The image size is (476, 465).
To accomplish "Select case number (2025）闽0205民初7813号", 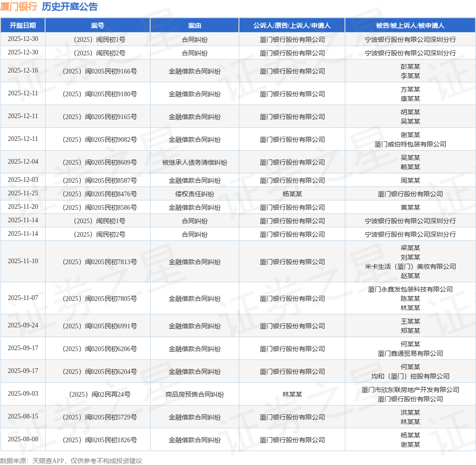I will pyautogui.click(x=100, y=262).
